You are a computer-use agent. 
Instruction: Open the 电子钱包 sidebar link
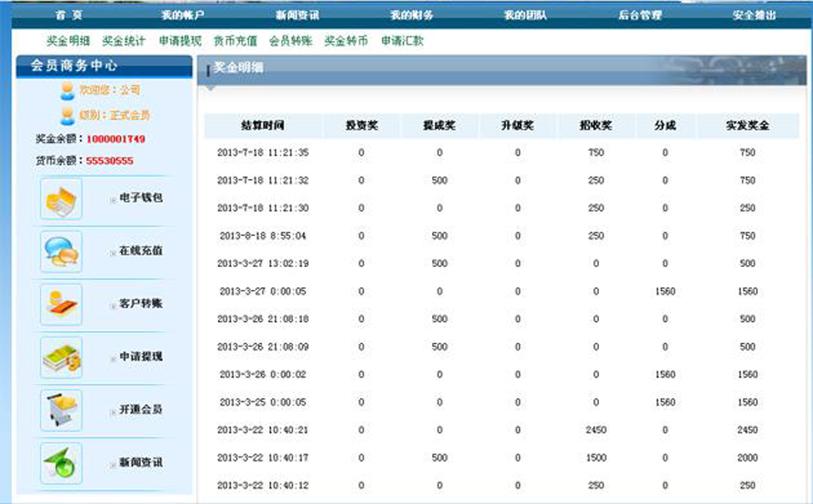click(141, 198)
